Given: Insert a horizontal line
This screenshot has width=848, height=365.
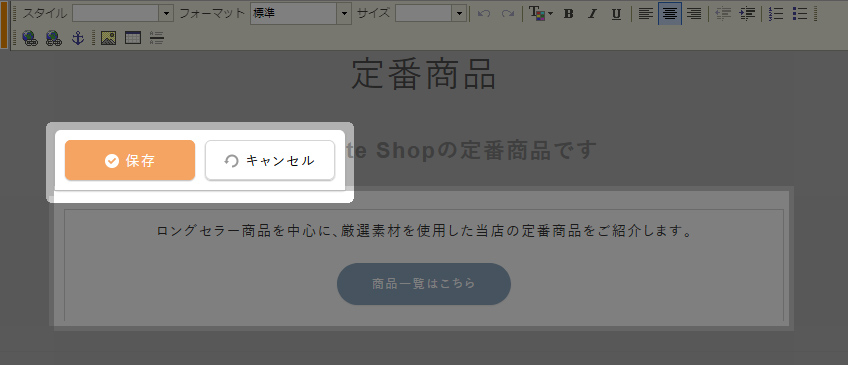Looking at the screenshot, I should (x=157, y=38).
